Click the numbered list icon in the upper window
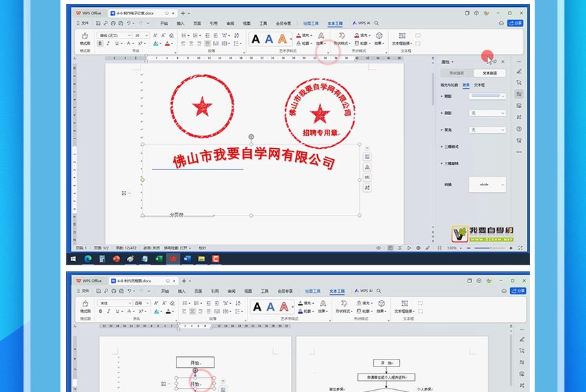586x392 pixels. tap(195, 35)
